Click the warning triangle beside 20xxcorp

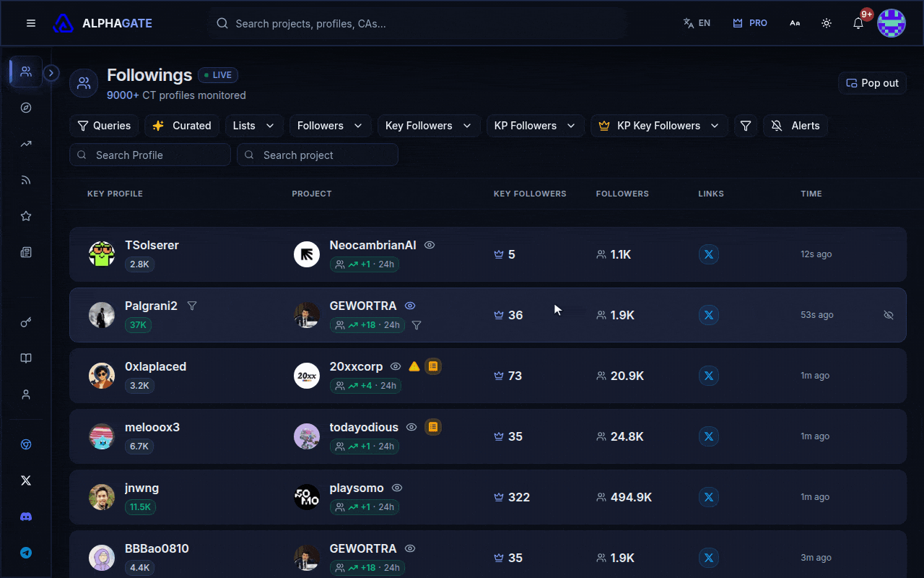[x=414, y=366]
